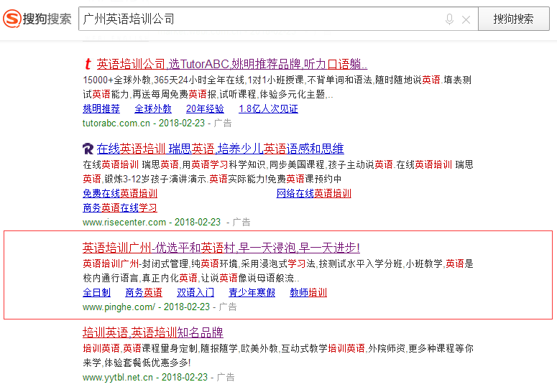Image resolution: width=557 pixels, height=392 pixels.
Task: Open the 姚明推荐 sublink
Action: pos(101,109)
